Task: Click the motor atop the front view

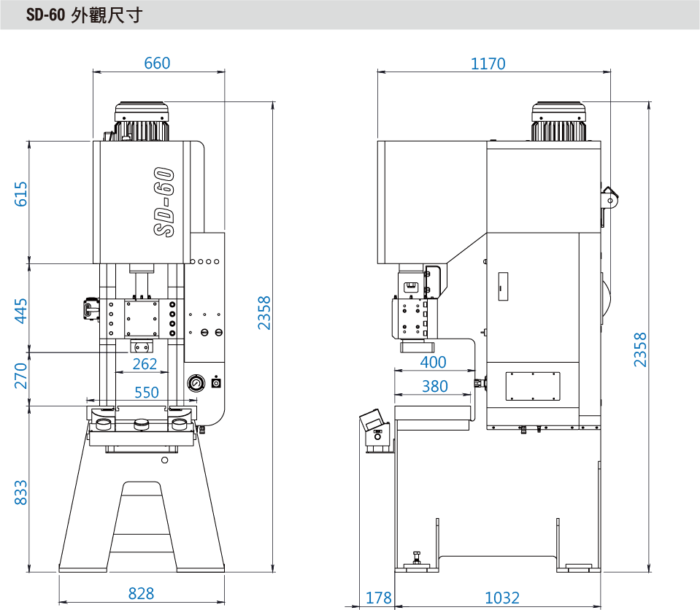Action: [x=142, y=121]
